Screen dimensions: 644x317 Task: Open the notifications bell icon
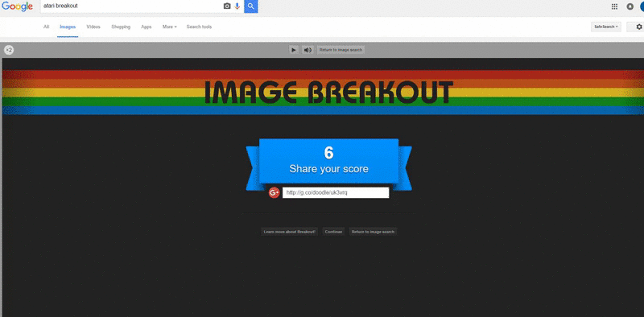pyautogui.click(x=630, y=6)
